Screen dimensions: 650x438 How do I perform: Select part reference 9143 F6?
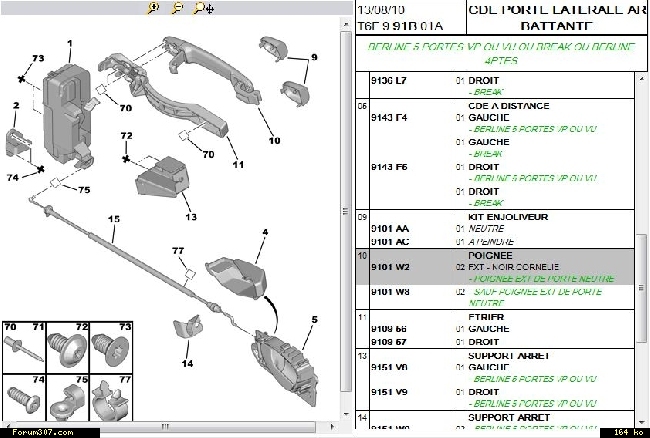click(x=389, y=167)
